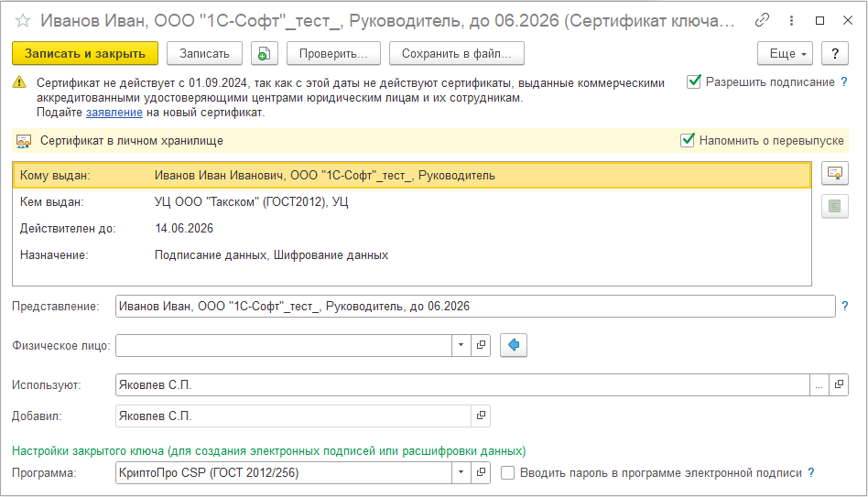868x497 pixels.
Task: Click the Представление text field
Action: click(475, 307)
